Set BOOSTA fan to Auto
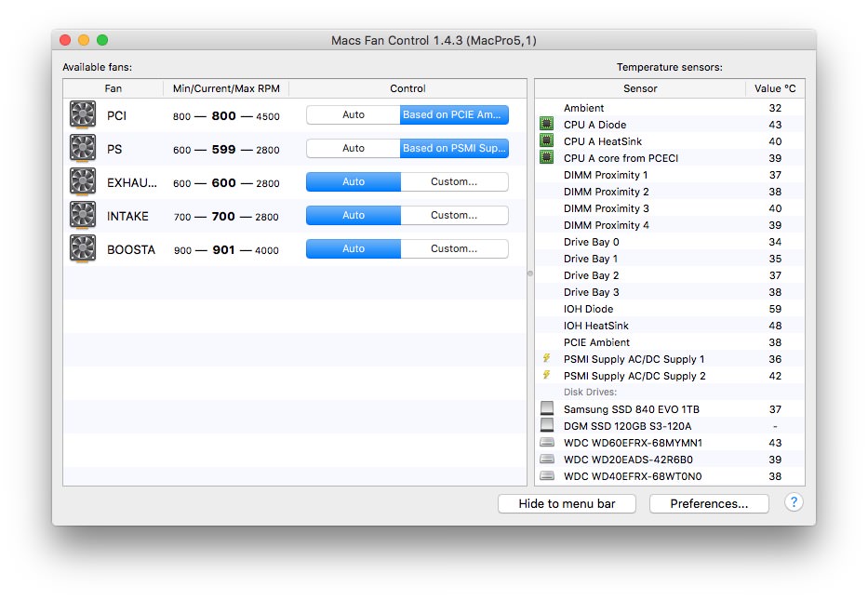Screen dimensions: 868x600 354,248
